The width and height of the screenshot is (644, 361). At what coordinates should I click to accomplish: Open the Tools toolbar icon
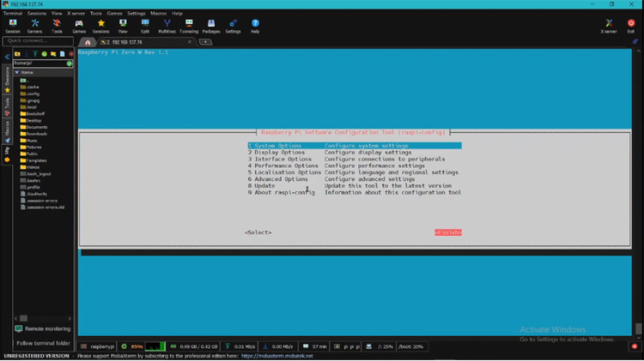(57, 26)
